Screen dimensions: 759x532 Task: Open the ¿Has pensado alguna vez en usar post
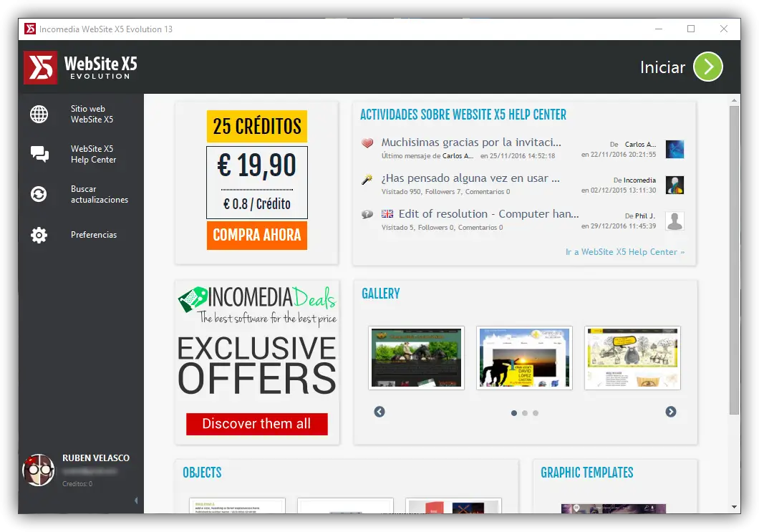pos(470,178)
